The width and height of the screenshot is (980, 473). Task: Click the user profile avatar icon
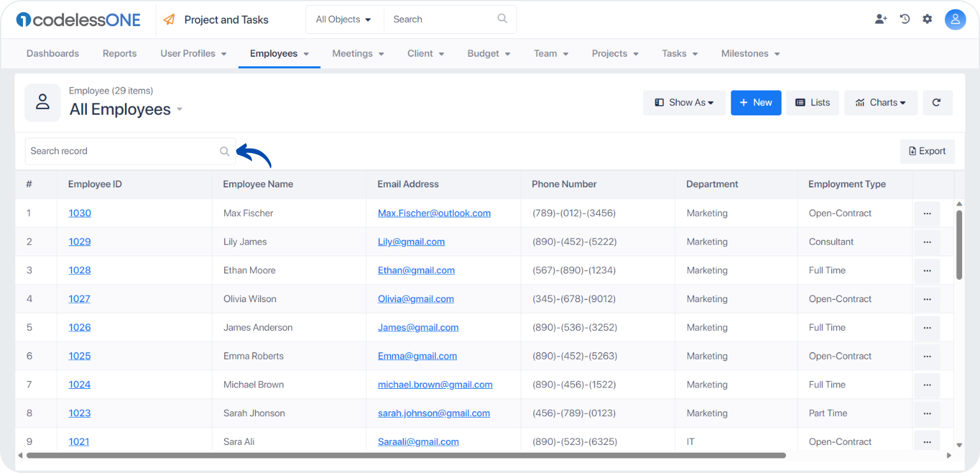(955, 20)
